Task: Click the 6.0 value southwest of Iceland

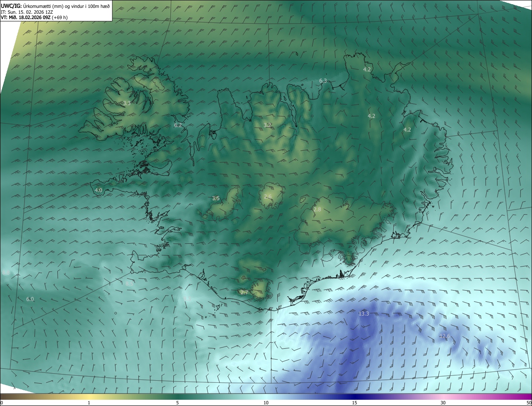Action: 30,299
